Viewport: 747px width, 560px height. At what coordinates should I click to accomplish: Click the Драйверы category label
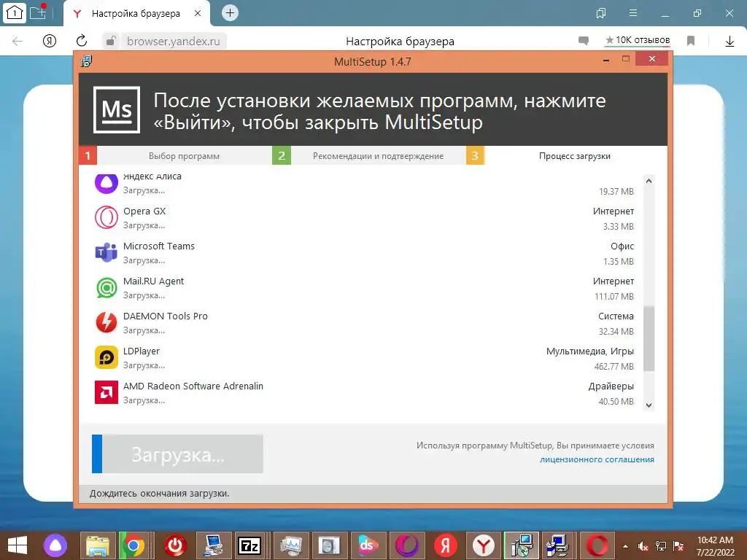pos(611,386)
